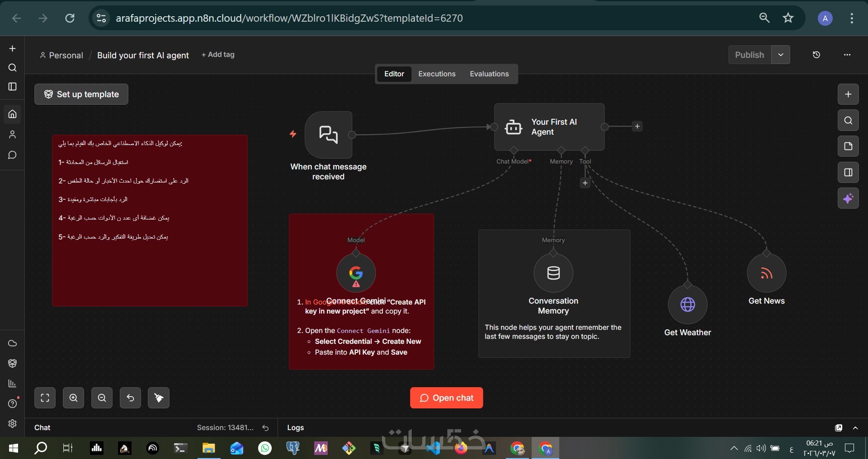View site information icon in address bar
Viewport: 868px width, 459px height.
[x=101, y=18]
